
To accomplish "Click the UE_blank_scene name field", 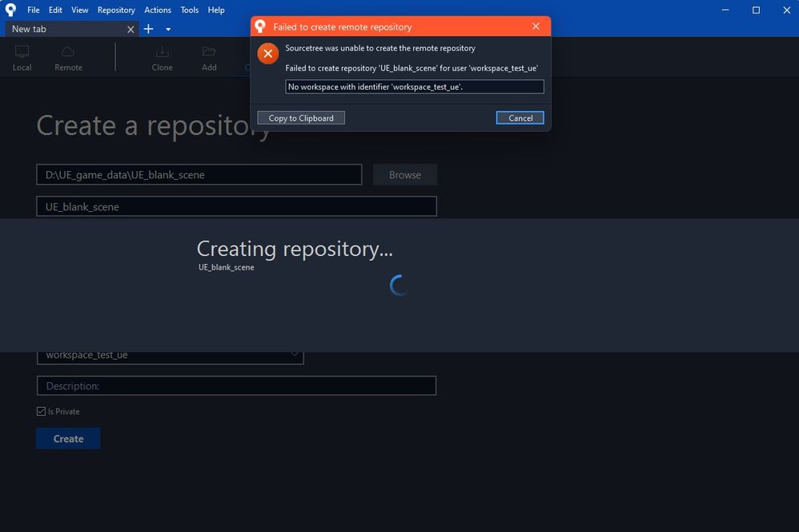I will tap(236, 206).
